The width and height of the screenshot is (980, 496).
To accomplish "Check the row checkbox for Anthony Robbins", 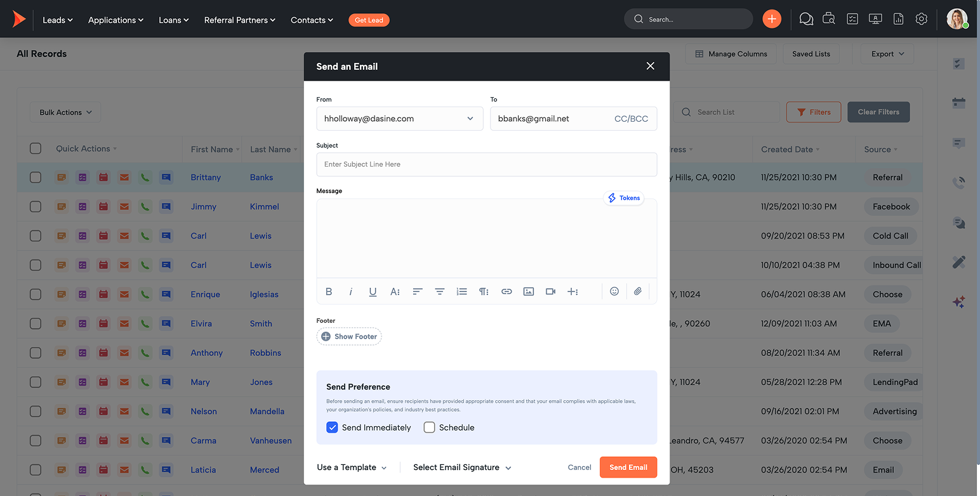I will pos(36,353).
